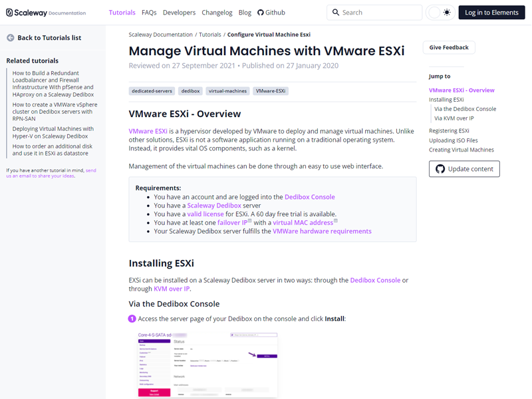Click the KVM over IP link in paragraph
Screen dimensions: 532x399
point(172,289)
